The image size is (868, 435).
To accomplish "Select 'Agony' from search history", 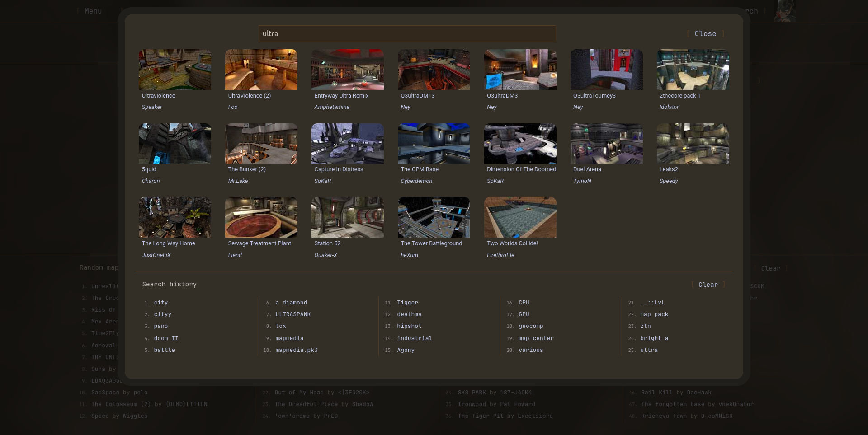I will click(406, 350).
